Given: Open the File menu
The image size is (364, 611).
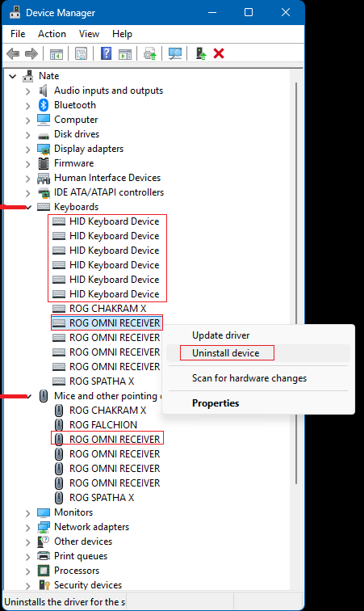Looking at the screenshot, I should coord(18,34).
